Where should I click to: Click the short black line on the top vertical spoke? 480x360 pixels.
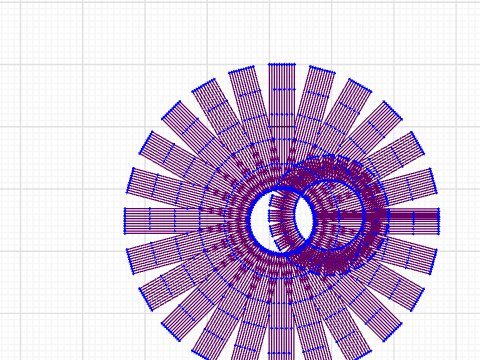pyautogui.click(x=282, y=126)
